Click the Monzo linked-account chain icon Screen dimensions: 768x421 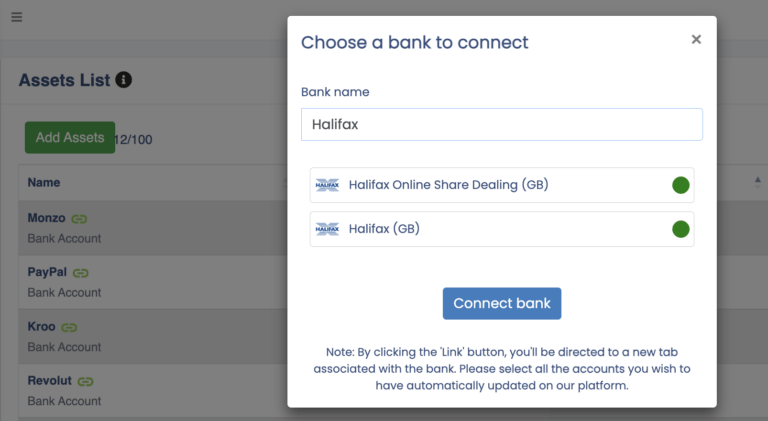click(x=80, y=218)
